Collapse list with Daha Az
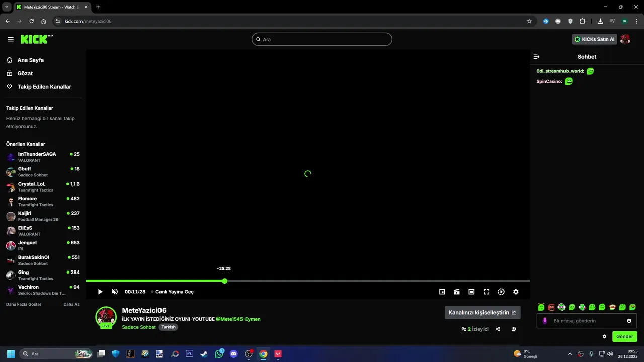Image resolution: width=644 pixels, height=362 pixels. tap(71, 304)
